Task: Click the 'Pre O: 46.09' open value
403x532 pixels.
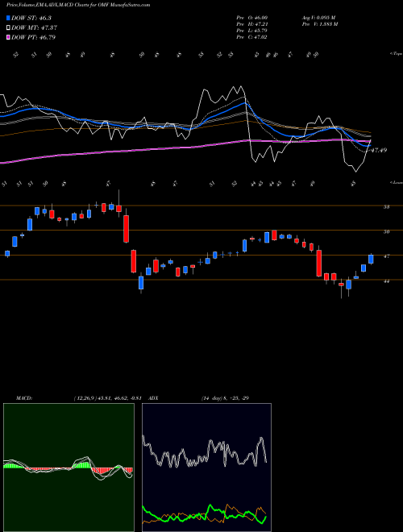Action: coord(252,18)
